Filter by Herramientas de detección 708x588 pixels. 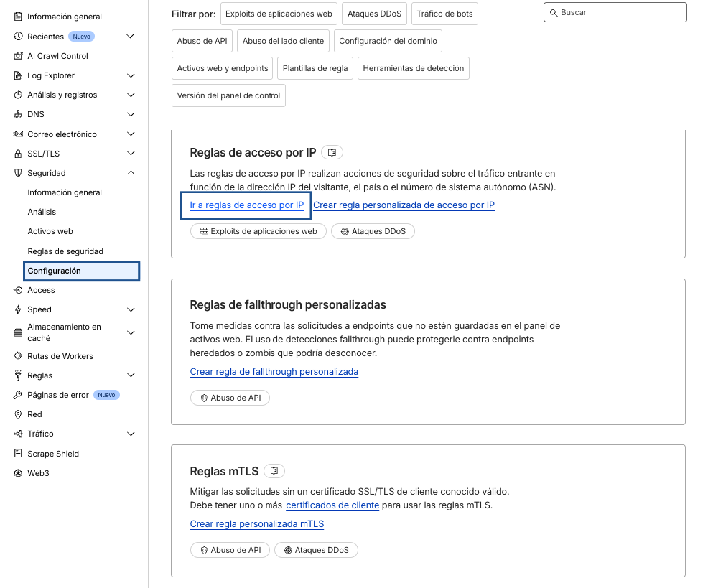[413, 68]
